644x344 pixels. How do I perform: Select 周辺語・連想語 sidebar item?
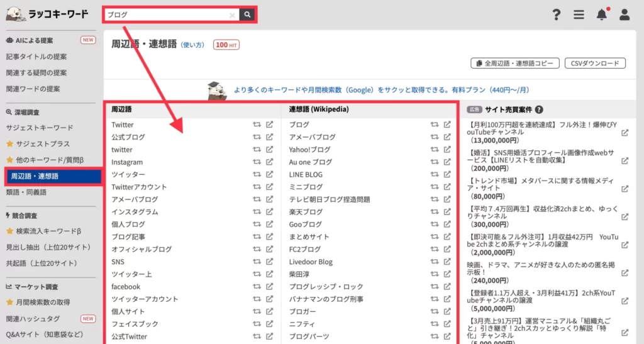click(x=53, y=176)
